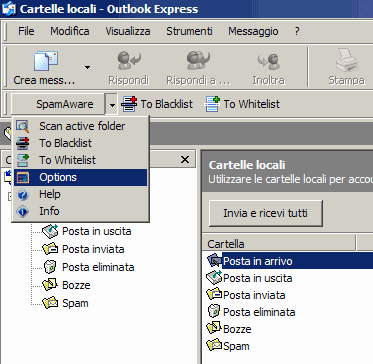Click the Crea messaggio toolbar icon
The width and height of the screenshot is (373, 364).
(x=46, y=61)
